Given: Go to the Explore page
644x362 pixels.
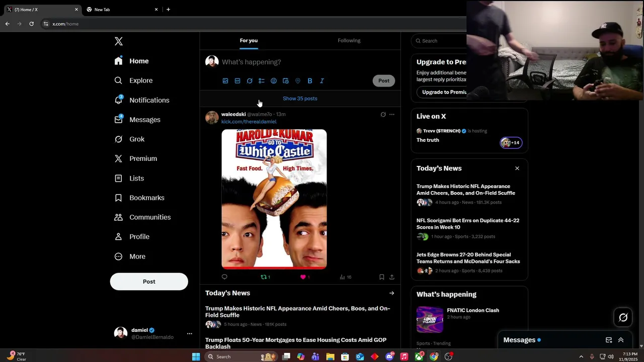Looking at the screenshot, I should point(133,80).
